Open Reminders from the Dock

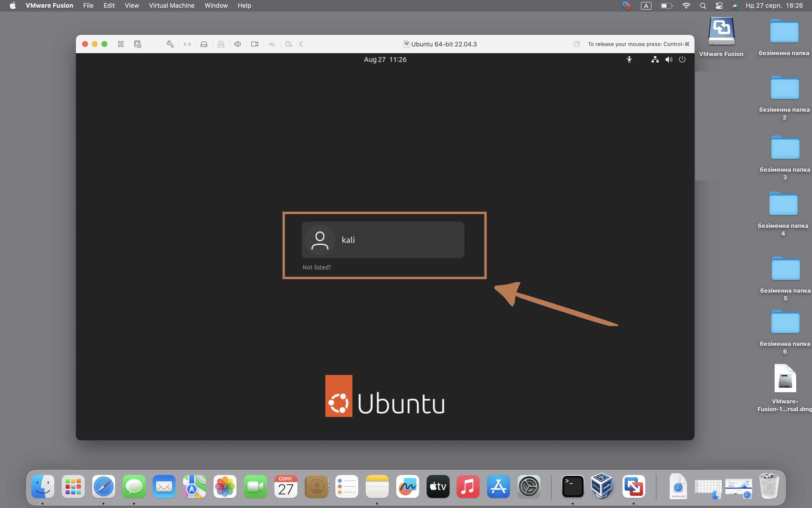347,486
